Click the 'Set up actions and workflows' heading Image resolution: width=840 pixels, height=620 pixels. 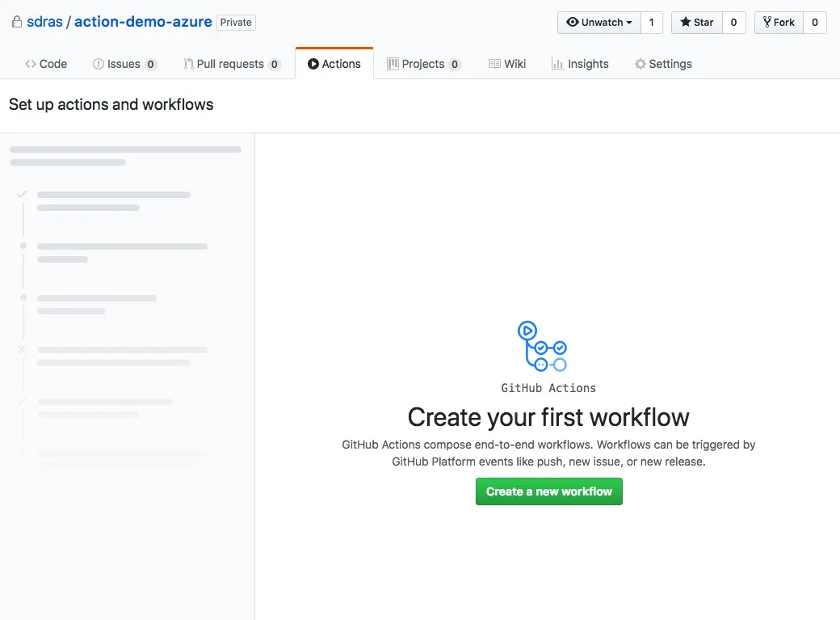[x=111, y=104]
